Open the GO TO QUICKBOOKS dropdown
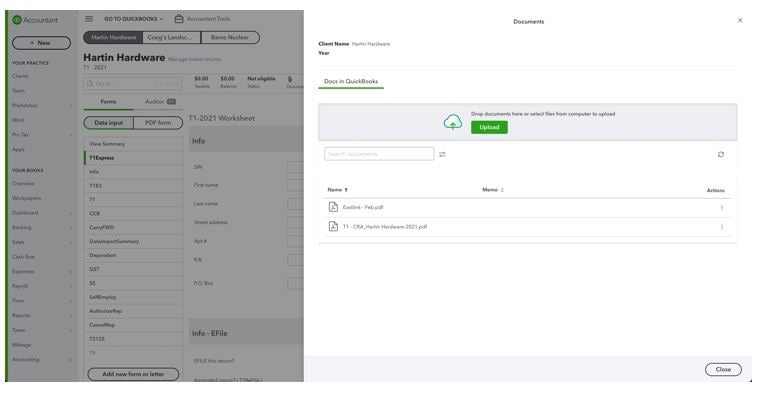Viewport: 761px width, 398px height. pyautogui.click(x=133, y=19)
